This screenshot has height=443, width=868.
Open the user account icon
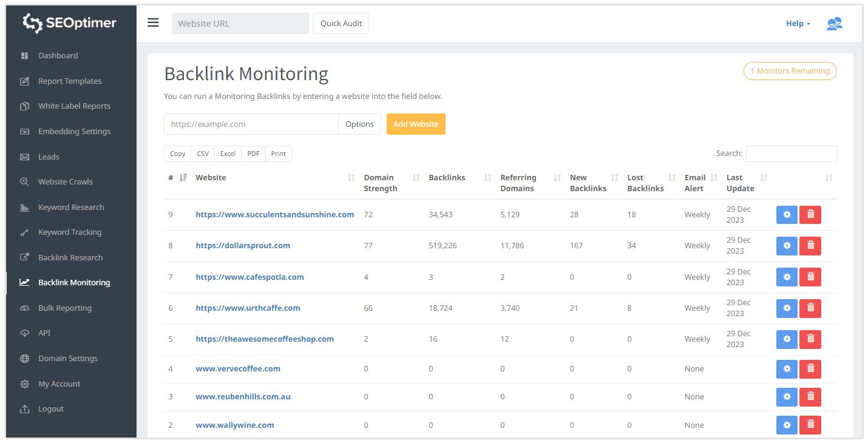point(834,24)
